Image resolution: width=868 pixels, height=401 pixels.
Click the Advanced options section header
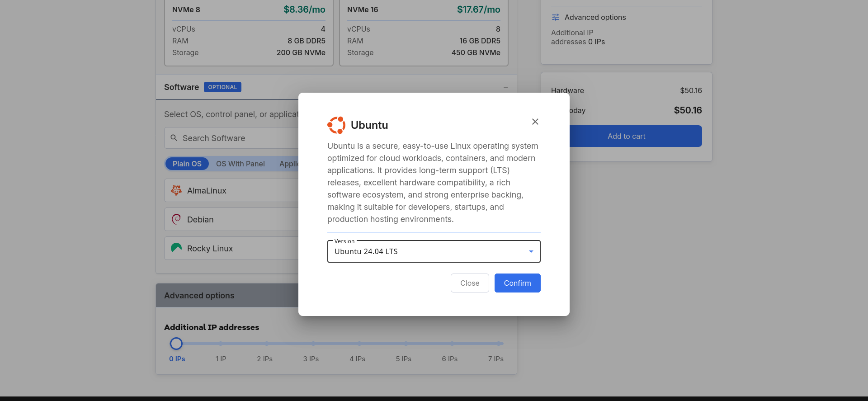pos(227,295)
